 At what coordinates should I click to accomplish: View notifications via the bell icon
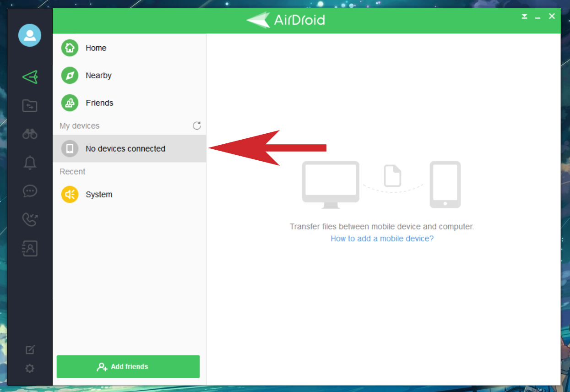point(29,163)
